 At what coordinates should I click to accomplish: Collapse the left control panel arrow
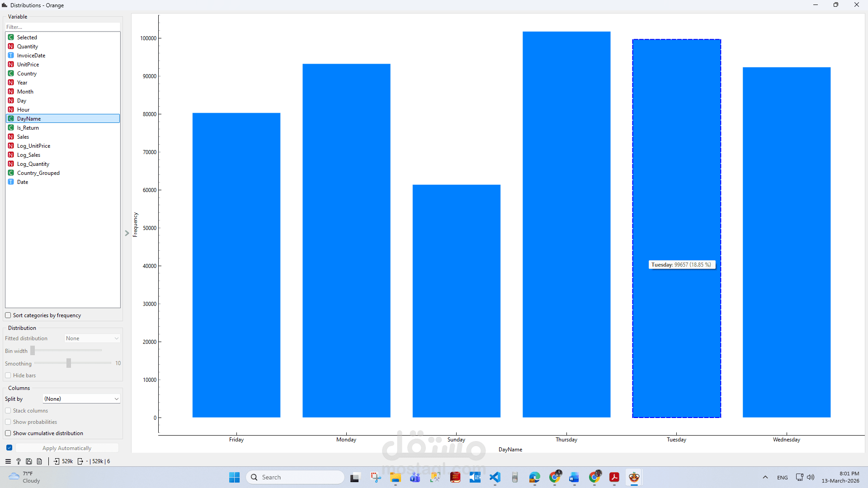[x=127, y=233]
